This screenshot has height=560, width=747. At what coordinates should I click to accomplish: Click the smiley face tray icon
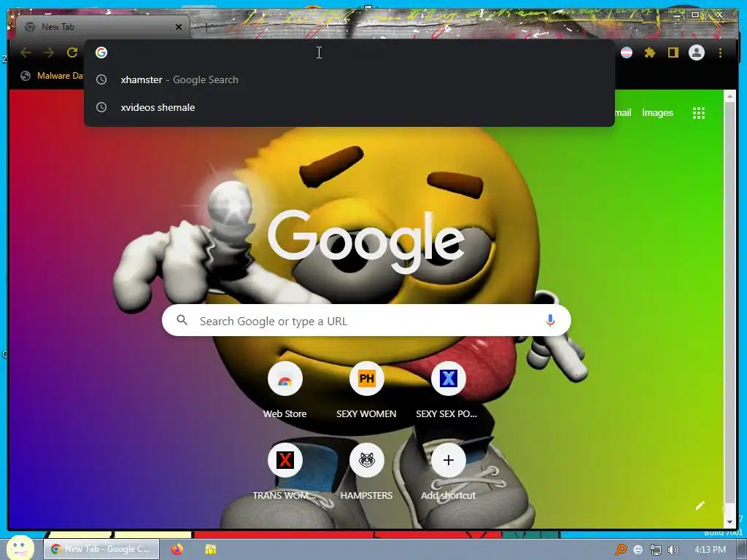point(638,550)
